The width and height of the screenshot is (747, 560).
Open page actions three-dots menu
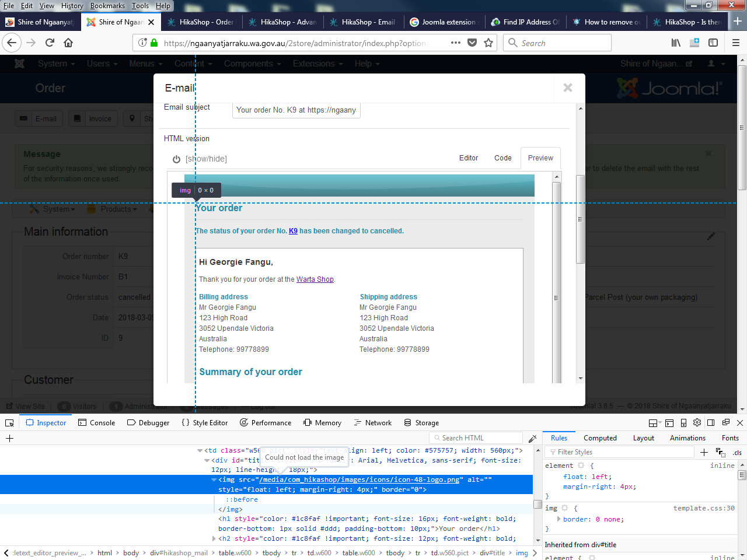[456, 43]
